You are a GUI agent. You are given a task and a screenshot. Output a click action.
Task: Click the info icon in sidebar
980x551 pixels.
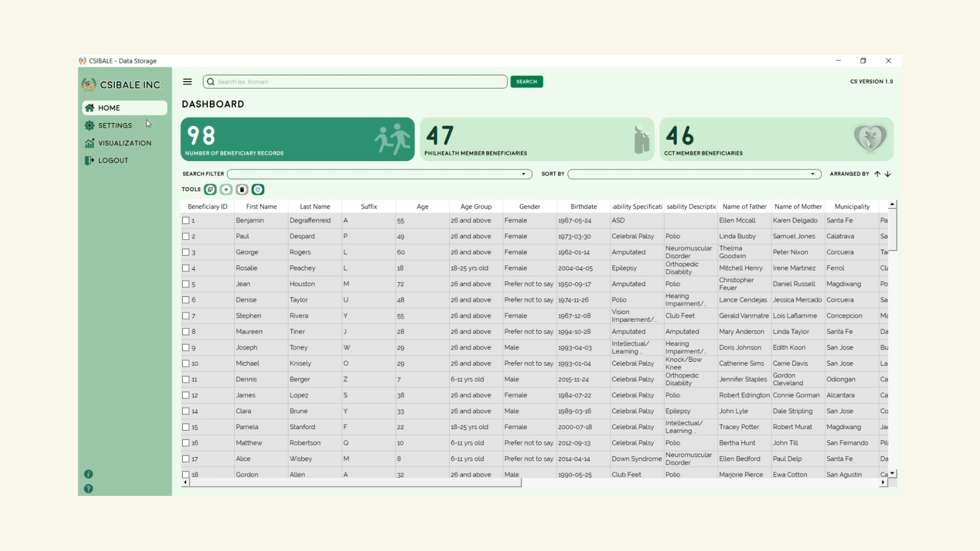[x=88, y=474]
